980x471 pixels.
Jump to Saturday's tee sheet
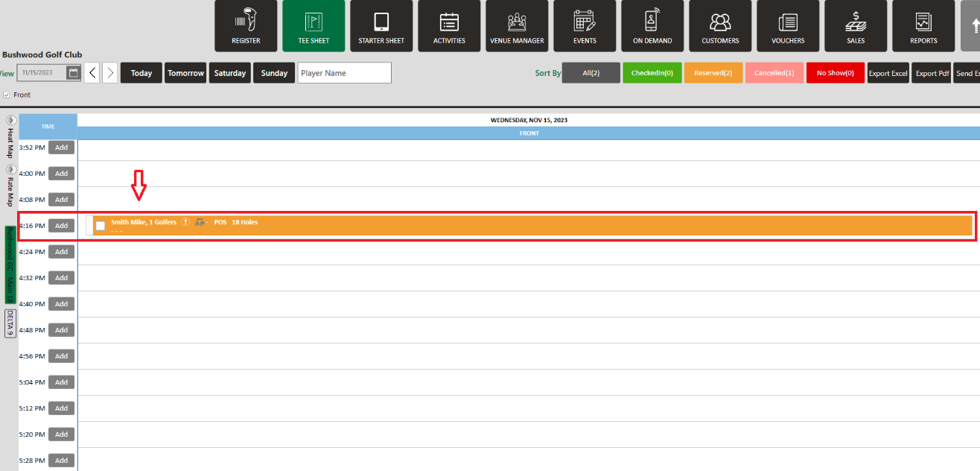click(x=230, y=73)
